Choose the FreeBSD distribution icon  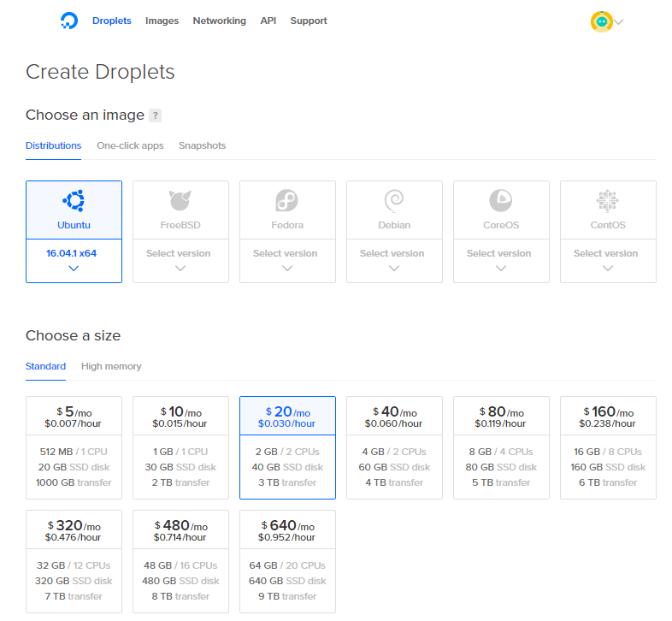tap(180, 201)
